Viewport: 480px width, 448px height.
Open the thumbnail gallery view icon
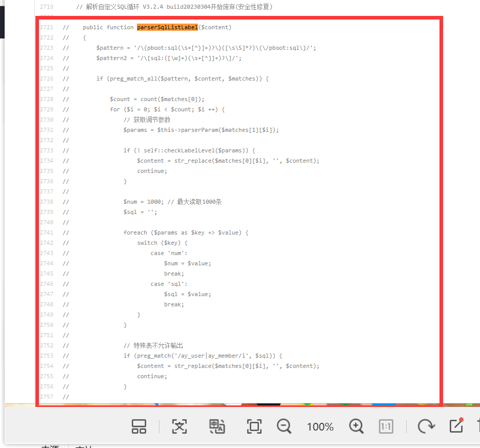point(138,426)
